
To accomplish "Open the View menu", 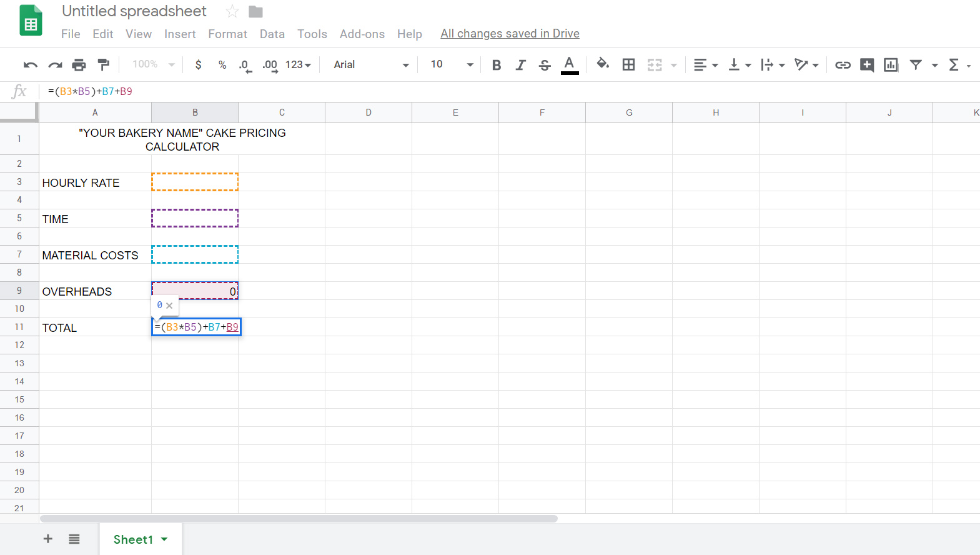I will pos(139,34).
